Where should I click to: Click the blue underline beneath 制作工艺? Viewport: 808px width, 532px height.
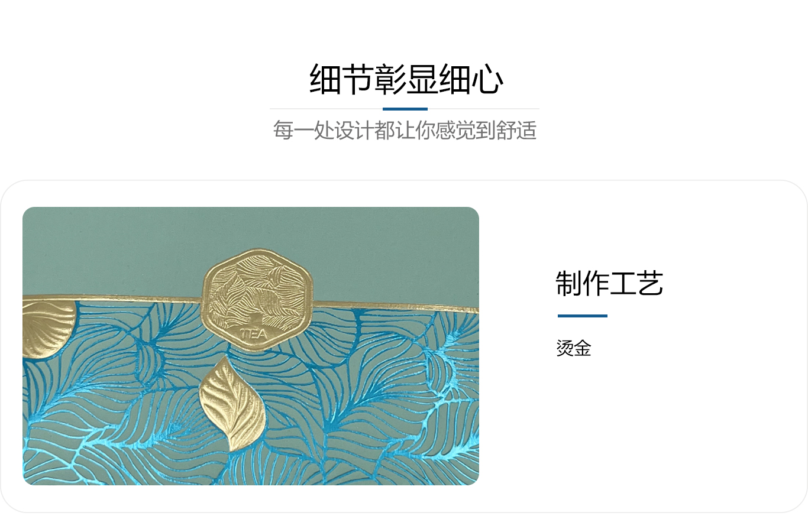point(583,316)
